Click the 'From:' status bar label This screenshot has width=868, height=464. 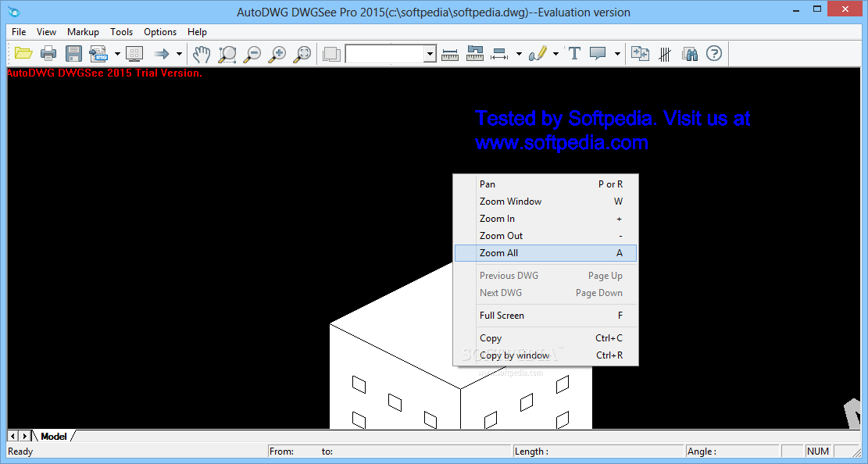coord(281,452)
